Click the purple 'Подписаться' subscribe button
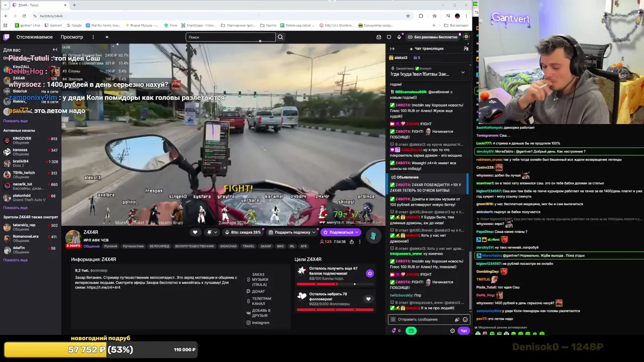Screen dimensions: 644x362 pos(341,232)
